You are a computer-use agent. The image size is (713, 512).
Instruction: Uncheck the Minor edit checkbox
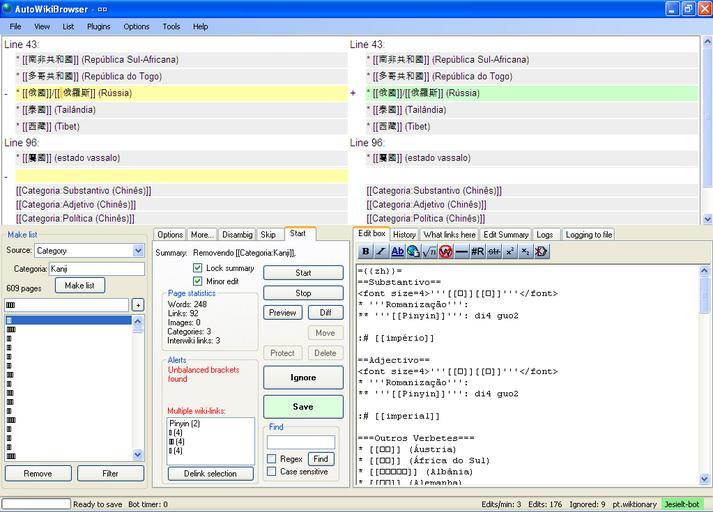(x=198, y=281)
